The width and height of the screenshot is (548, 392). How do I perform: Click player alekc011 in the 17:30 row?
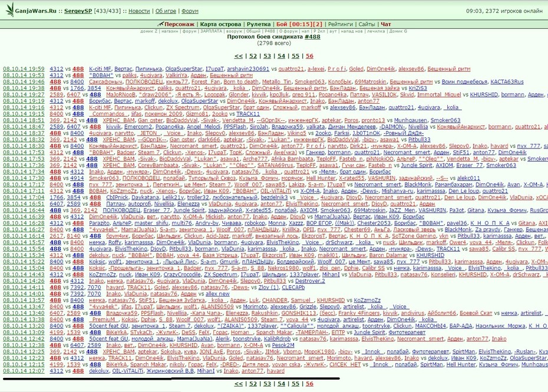(468, 178)
